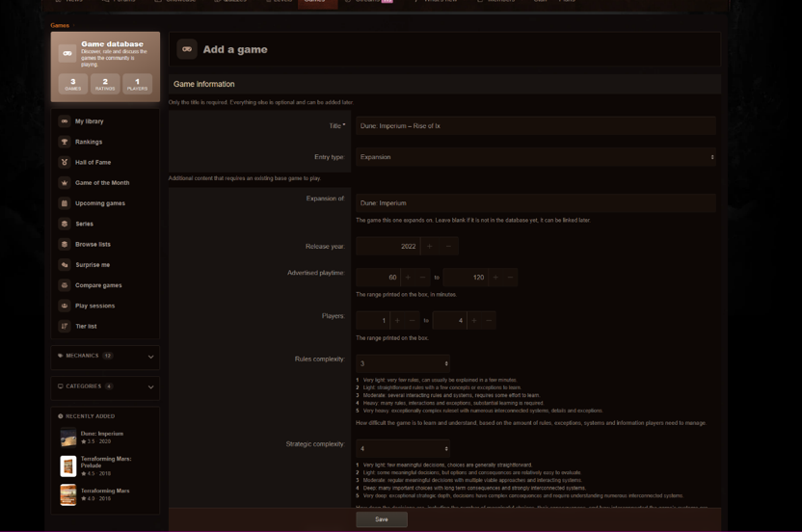
Task: Click the Game database controller icon
Action: pos(67,53)
